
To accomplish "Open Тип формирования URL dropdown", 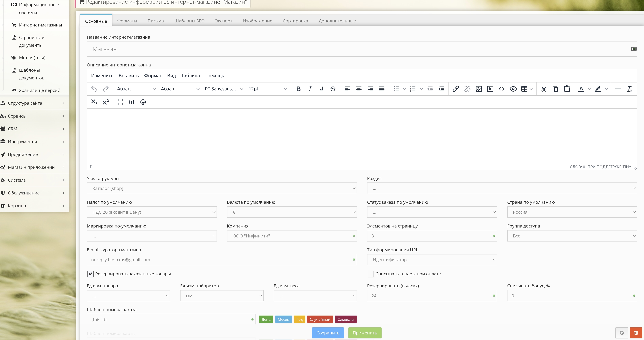I will (x=432, y=259).
